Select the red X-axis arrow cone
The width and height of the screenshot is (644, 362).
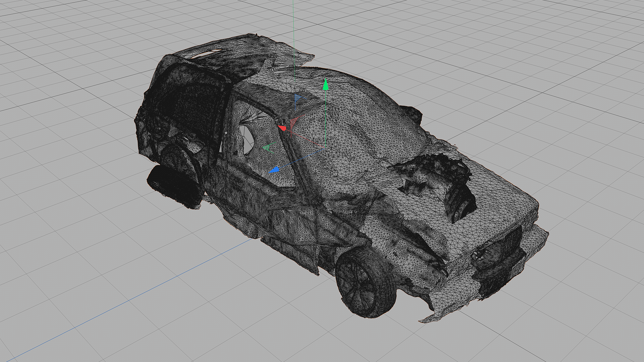coord(282,128)
